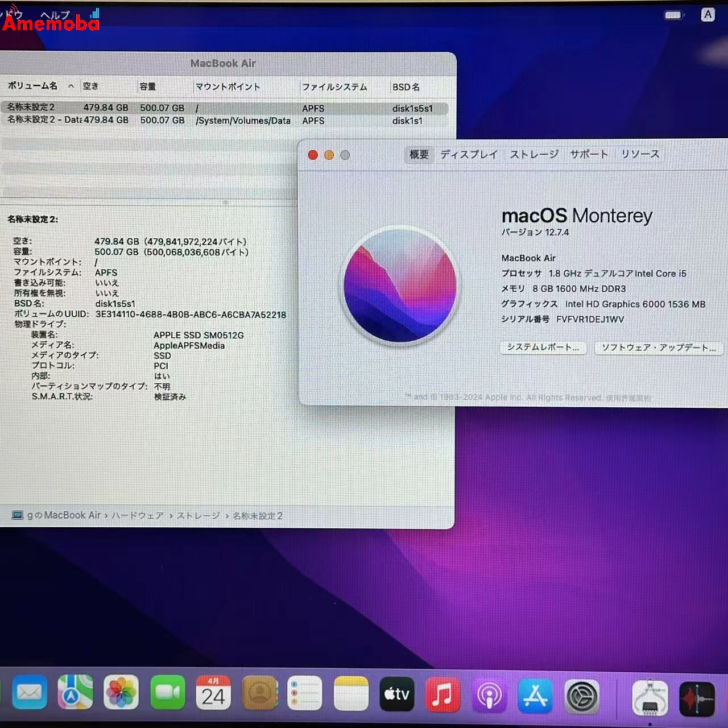Launch Podcasts from the Dock

click(488, 694)
